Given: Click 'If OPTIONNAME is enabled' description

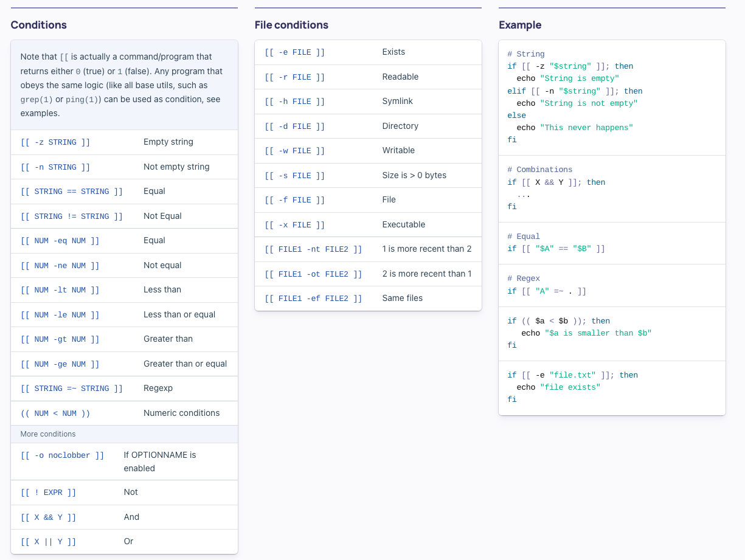Looking at the screenshot, I should click(160, 461).
